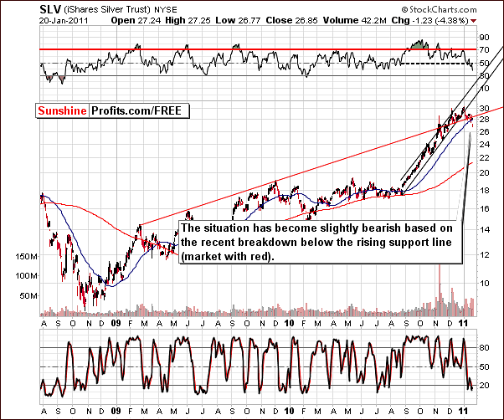The image size is (504, 420).
Task: Click the green overbought RSI peak area
Action: pos(418,45)
